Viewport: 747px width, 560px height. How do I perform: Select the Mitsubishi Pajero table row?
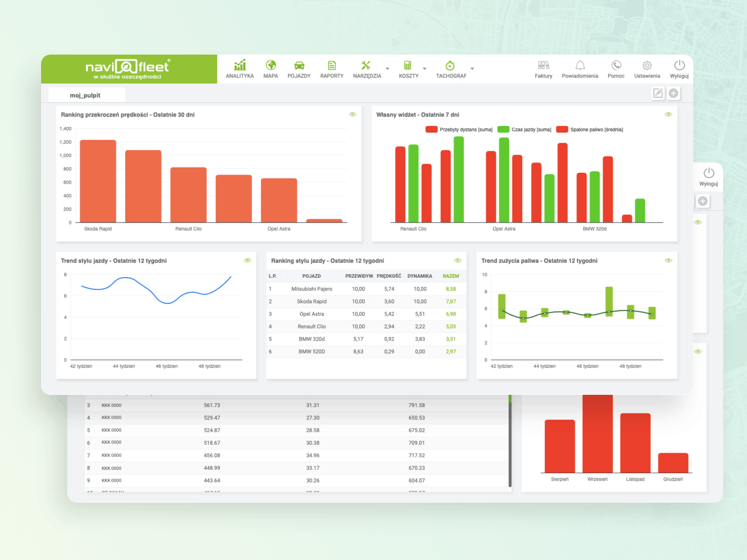point(366,289)
